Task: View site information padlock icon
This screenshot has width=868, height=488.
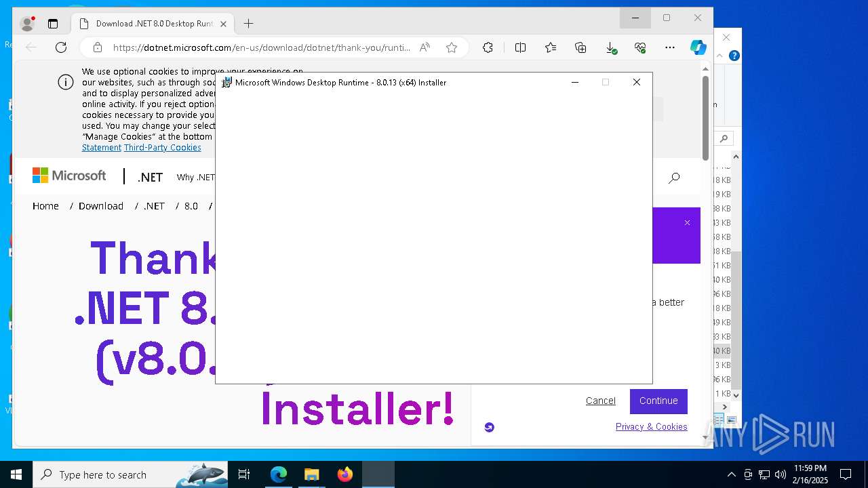Action: [x=98, y=47]
